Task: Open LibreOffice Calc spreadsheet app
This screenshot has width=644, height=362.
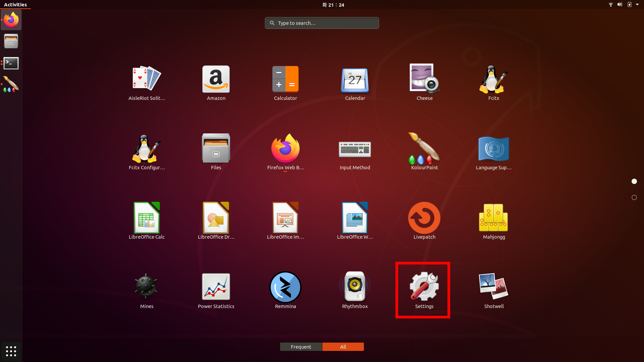Action: click(x=147, y=218)
